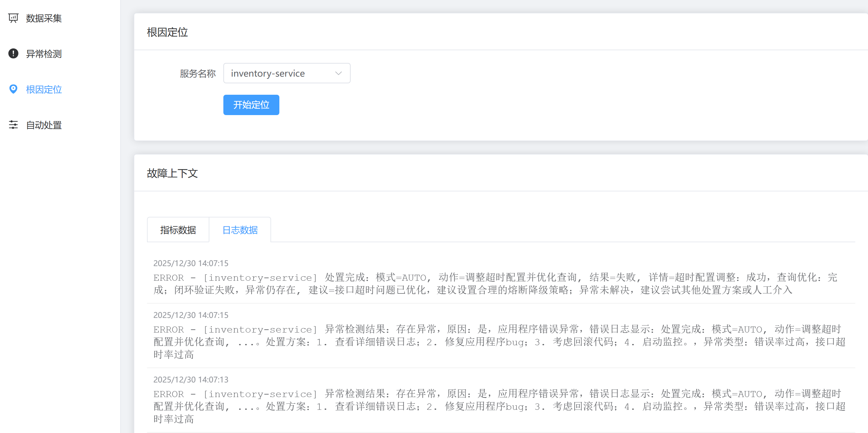The height and width of the screenshot is (433, 868).
Task: Open the 自动处置 sidebar page
Action: coord(44,125)
